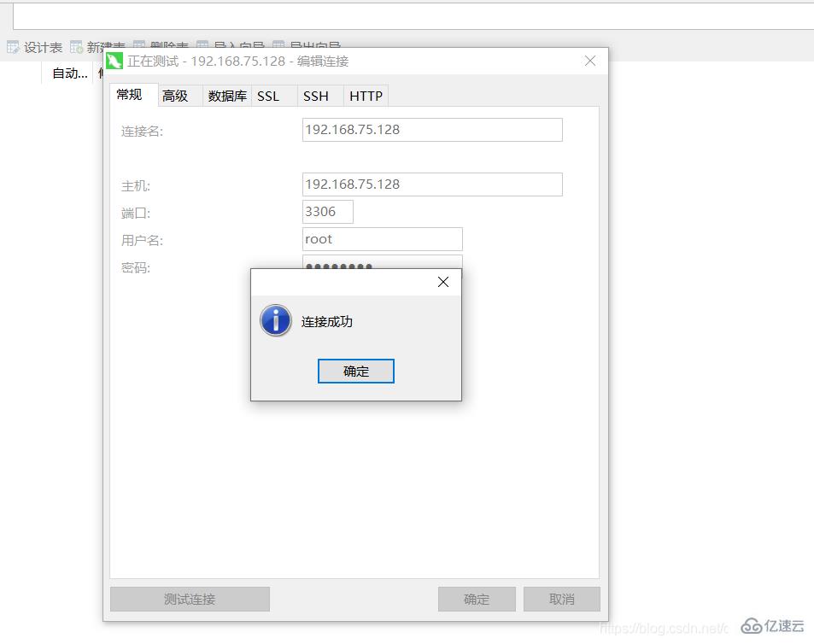Open the HTTP tab

[x=365, y=96]
